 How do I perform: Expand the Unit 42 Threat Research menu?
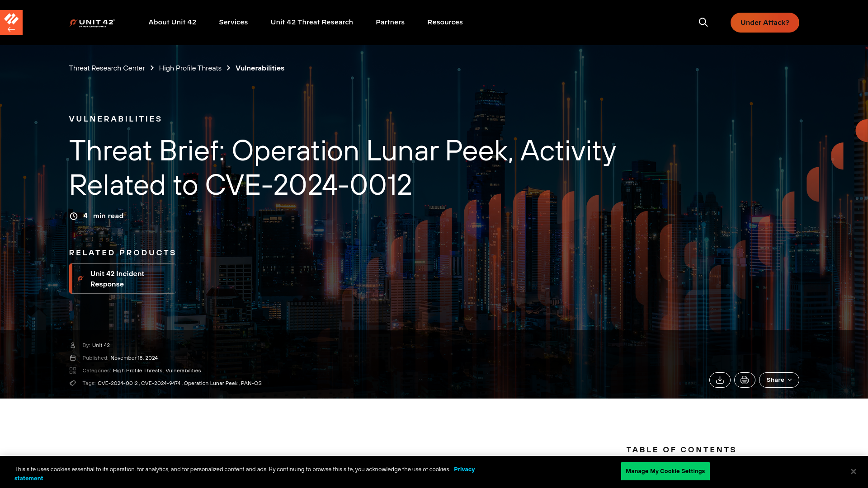(x=312, y=22)
